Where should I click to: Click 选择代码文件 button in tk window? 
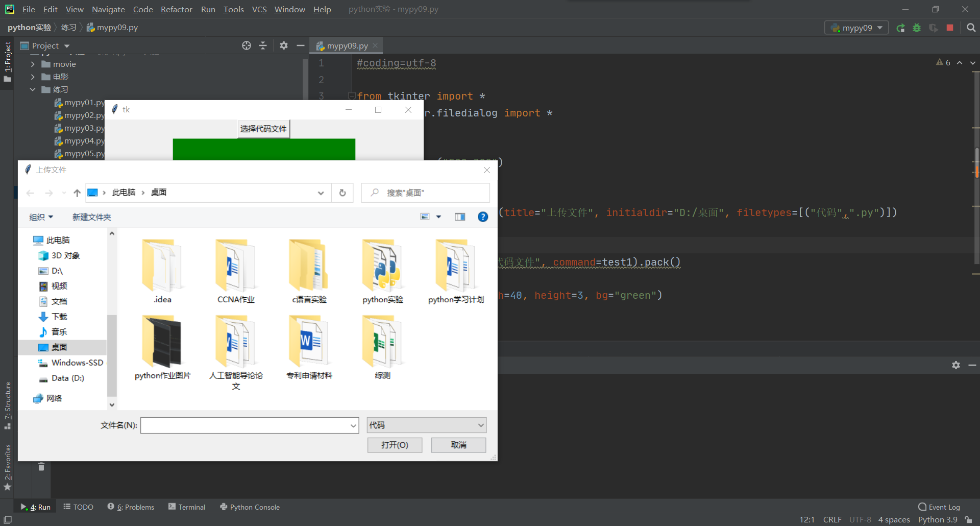coord(263,129)
